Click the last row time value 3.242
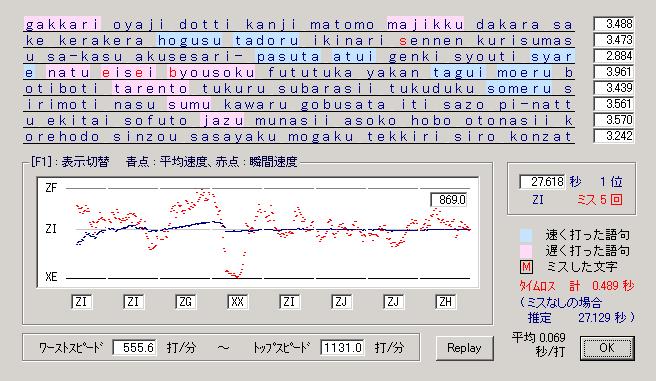The width and height of the screenshot is (656, 381). (x=614, y=136)
